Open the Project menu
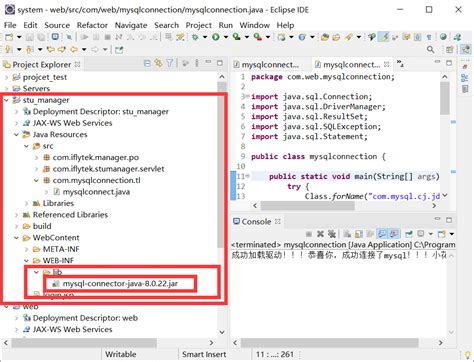 tap(199, 25)
